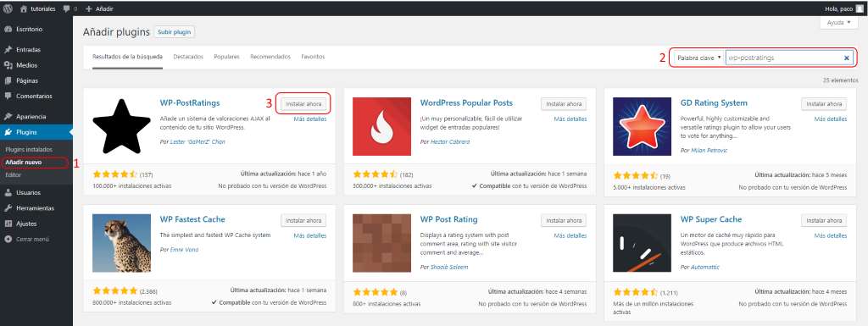Click the WP Super Cache gauge thumbnail

643,243
